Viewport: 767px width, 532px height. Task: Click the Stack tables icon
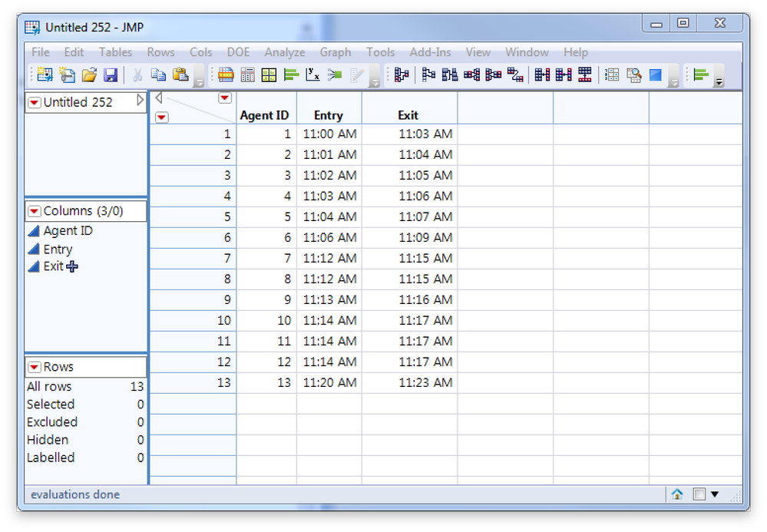click(471, 74)
